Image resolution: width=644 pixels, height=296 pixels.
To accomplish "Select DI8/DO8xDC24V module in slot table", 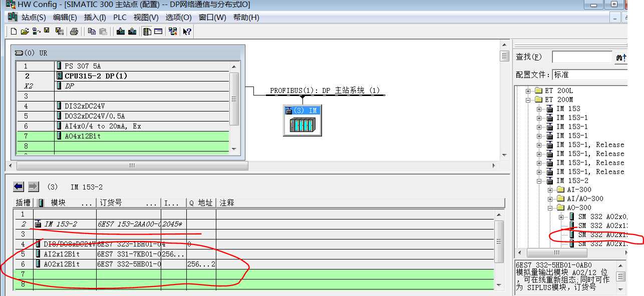I will point(254,244).
